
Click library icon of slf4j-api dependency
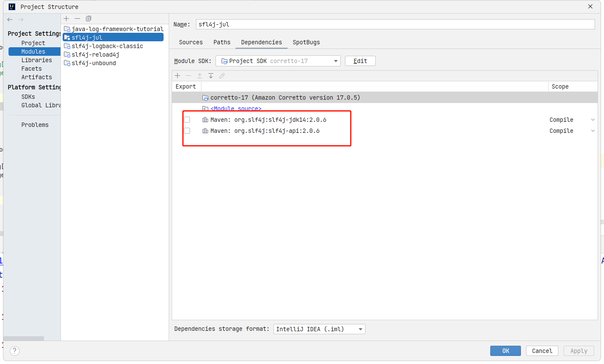tap(205, 131)
